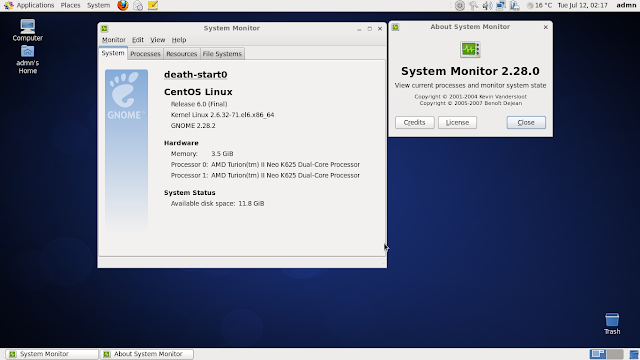The image size is (640, 360).
Task: Open the volume control speaker icon
Action: (x=487, y=5)
